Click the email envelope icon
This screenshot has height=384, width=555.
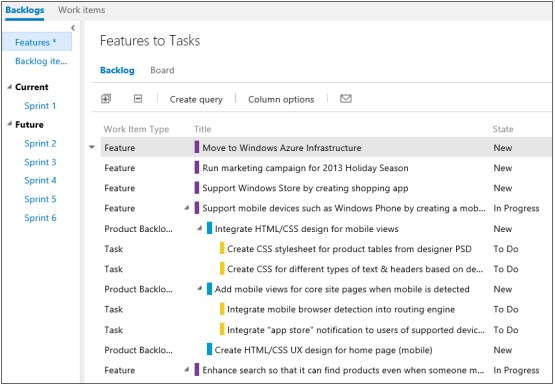(x=345, y=99)
